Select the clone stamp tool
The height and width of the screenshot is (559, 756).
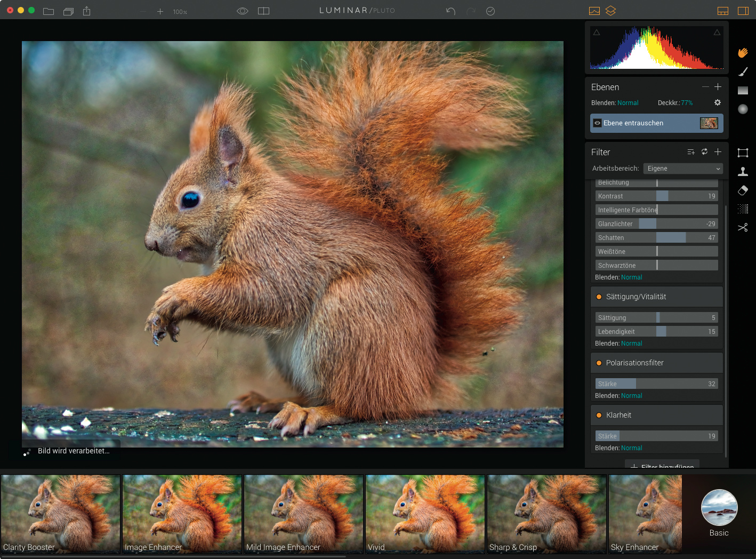click(743, 171)
